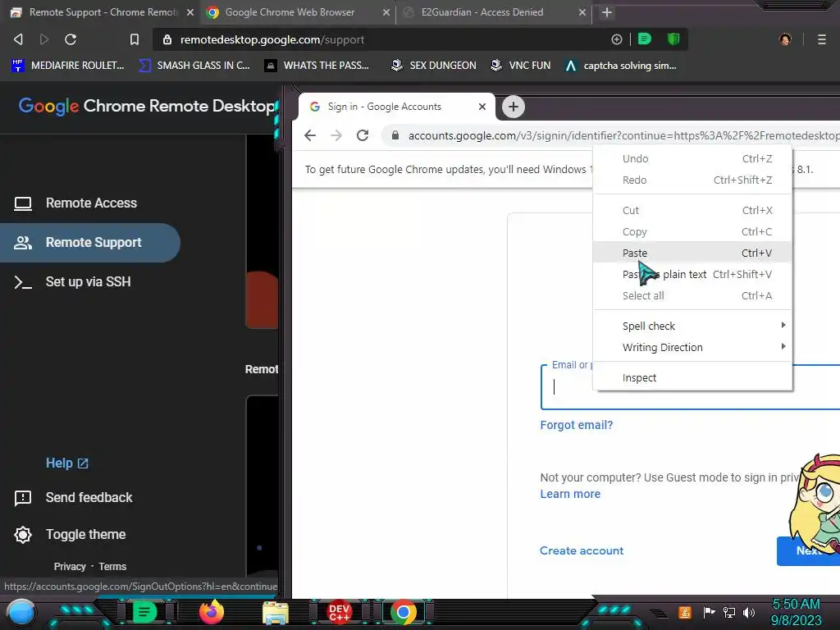Image resolution: width=840 pixels, height=630 pixels.
Task: Click Toggle theme
Action: tap(71, 535)
